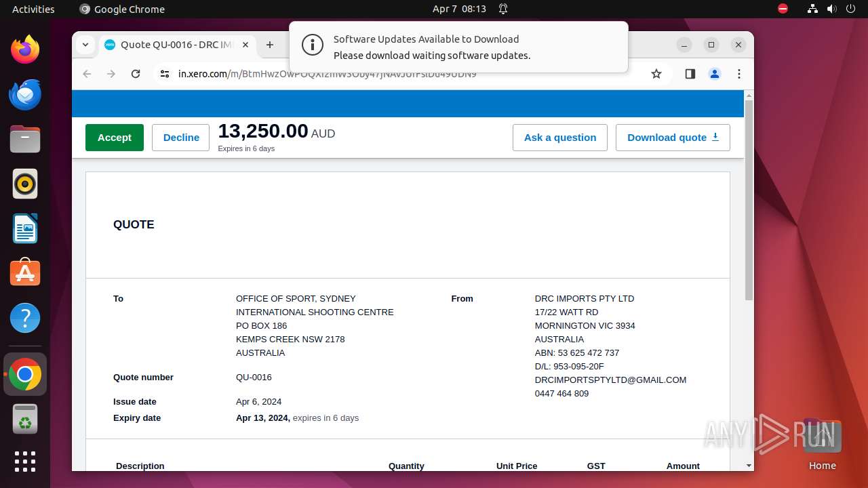Accept the quote with the green button
Image resolution: width=868 pixels, height=488 pixels.
coord(115,138)
